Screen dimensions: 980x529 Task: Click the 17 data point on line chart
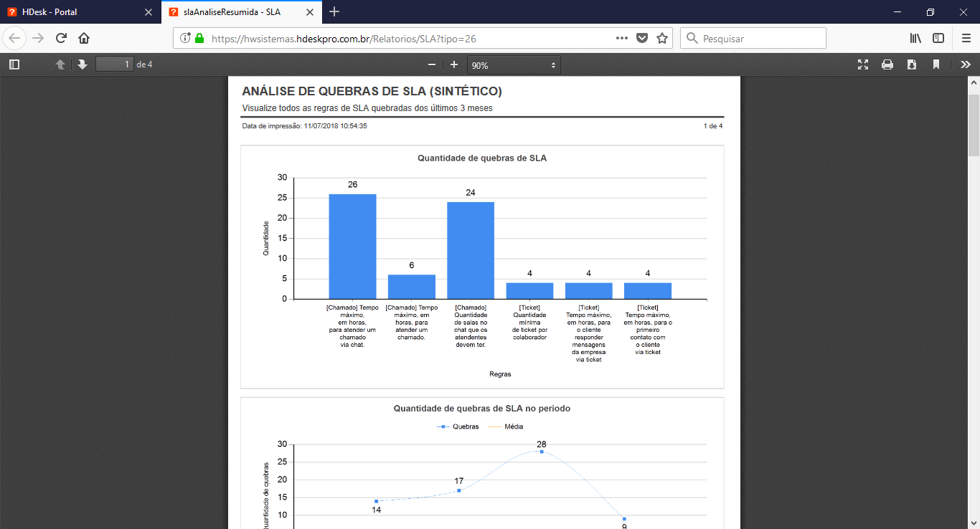tap(459, 490)
